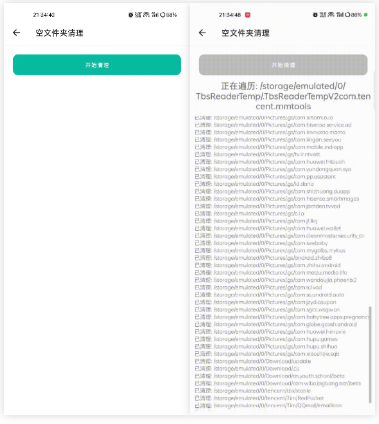Tap the battery indicator in right status bar
The image size is (379, 424).
click(353, 15)
